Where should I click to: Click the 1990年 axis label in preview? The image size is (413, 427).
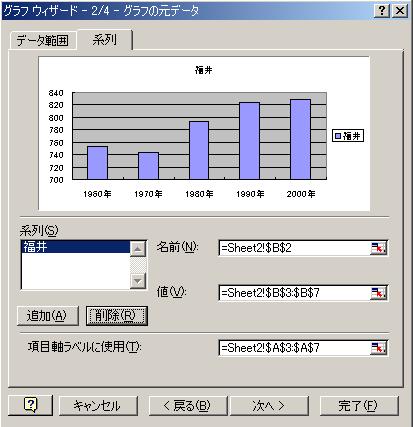click(x=250, y=194)
